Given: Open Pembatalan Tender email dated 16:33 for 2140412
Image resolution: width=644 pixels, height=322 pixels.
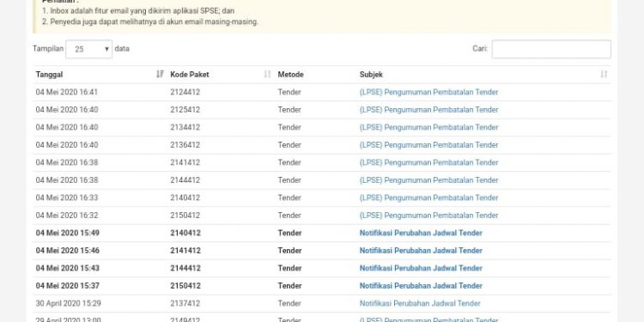Looking at the screenshot, I should pyautogui.click(x=428, y=197).
